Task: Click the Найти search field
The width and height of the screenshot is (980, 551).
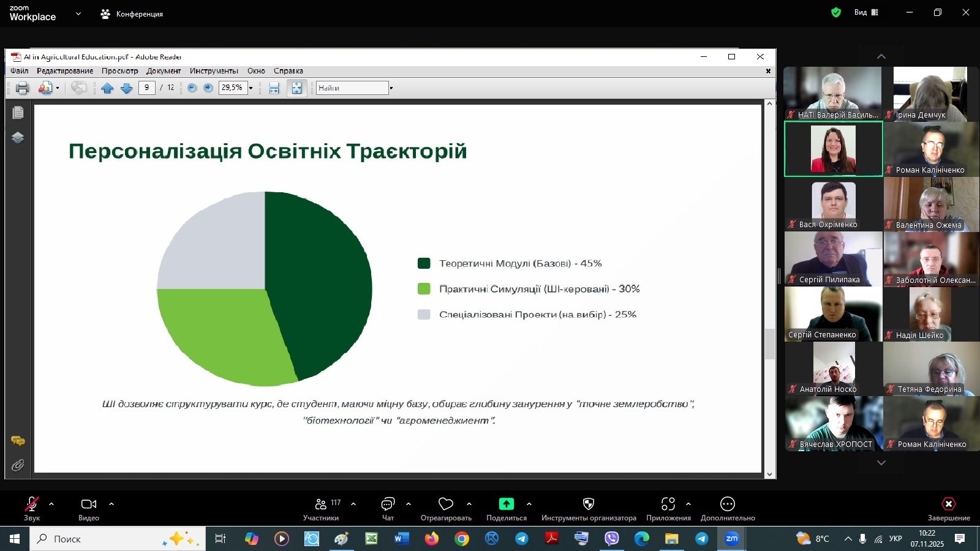Action: [x=352, y=88]
